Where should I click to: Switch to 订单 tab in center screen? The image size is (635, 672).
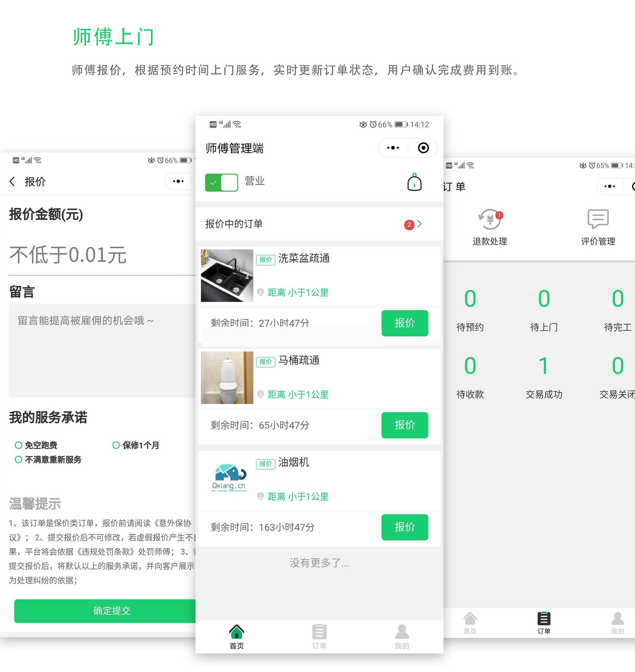coord(319,637)
